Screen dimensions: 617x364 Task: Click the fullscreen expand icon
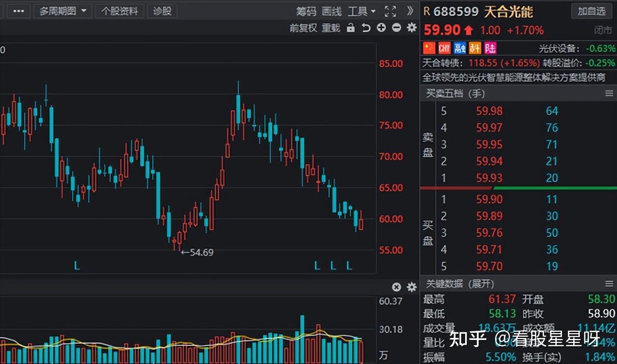click(x=390, y=11)
